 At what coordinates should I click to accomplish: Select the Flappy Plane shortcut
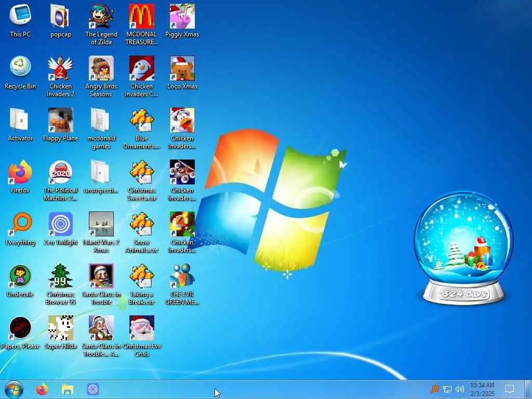60,125
